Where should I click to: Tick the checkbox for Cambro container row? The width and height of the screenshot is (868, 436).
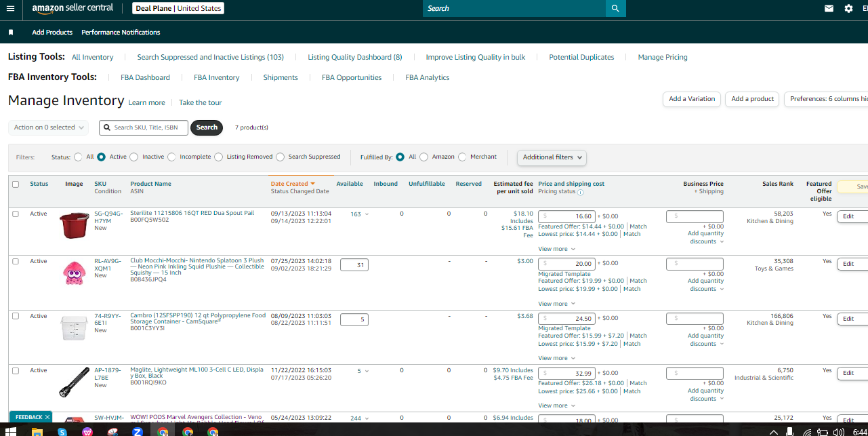[16, 316]
